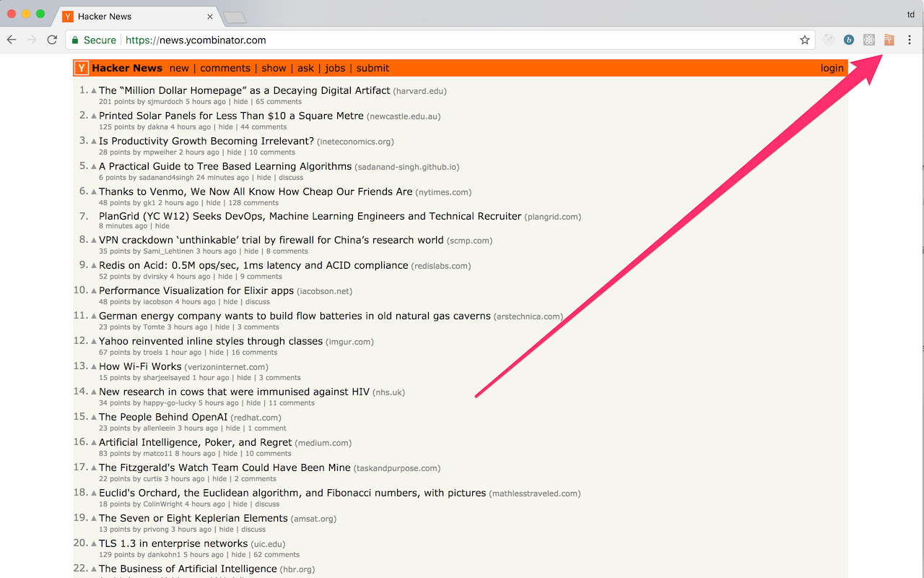Open '65 comments' on Million Dollar Homepage
The image size is (924, 578).
(x=279, y=102)
